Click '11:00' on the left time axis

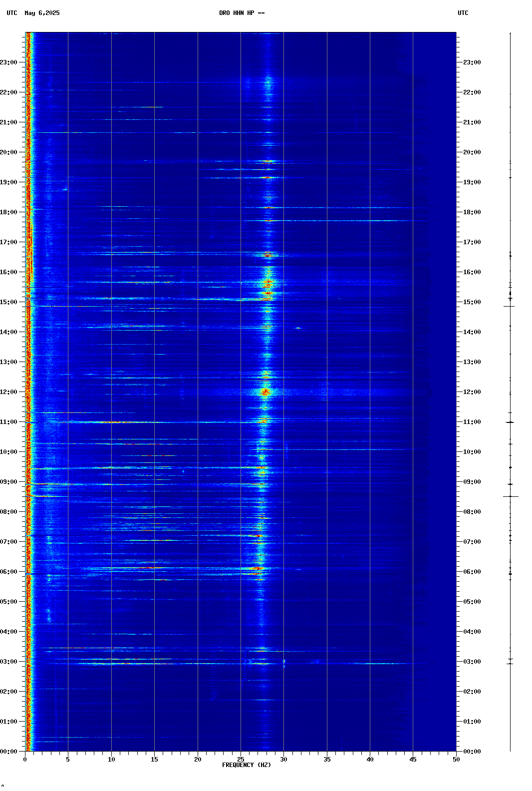tap(8, 422)
